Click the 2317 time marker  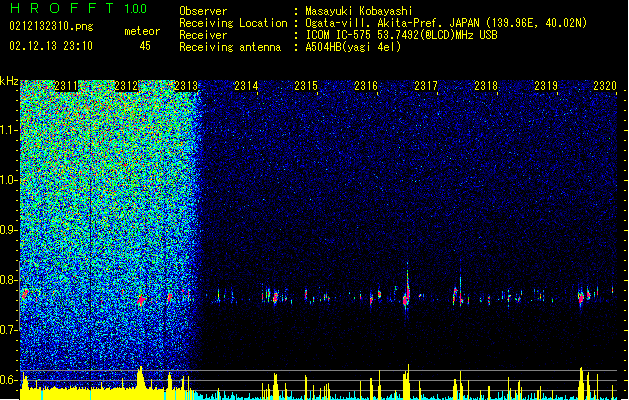coord(426,86)
